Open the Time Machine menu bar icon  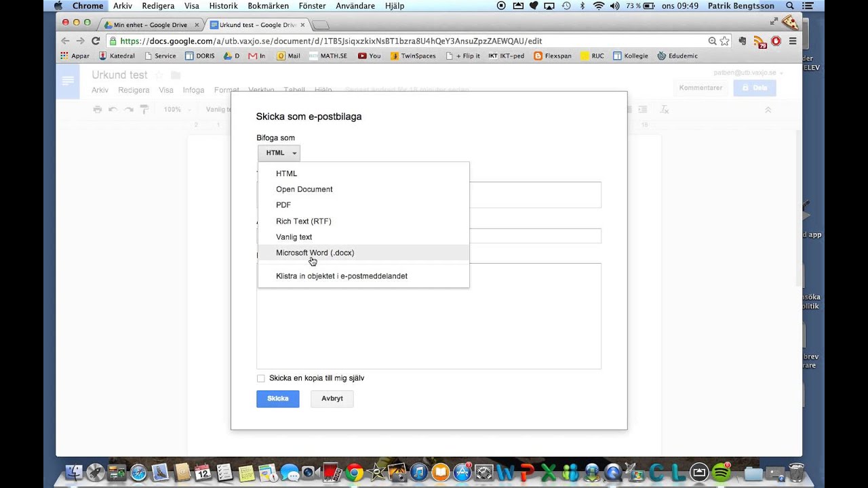[x=566, y=6]
